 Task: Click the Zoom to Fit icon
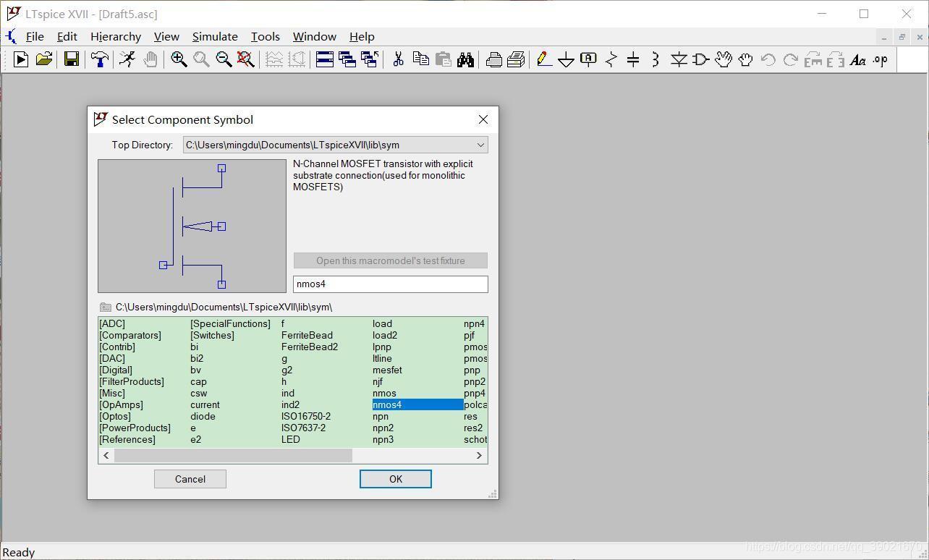click(x=246, y=59)
